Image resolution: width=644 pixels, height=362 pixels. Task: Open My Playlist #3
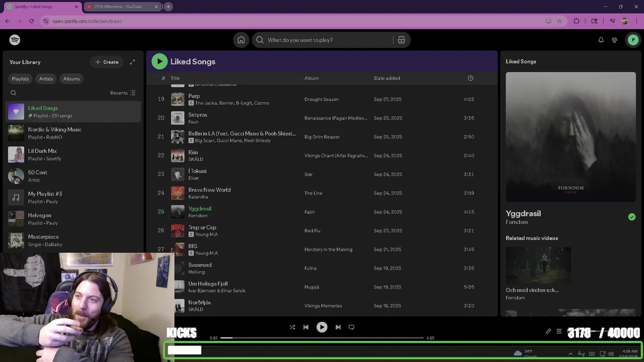pyautogui.click(x=73, y=198)
